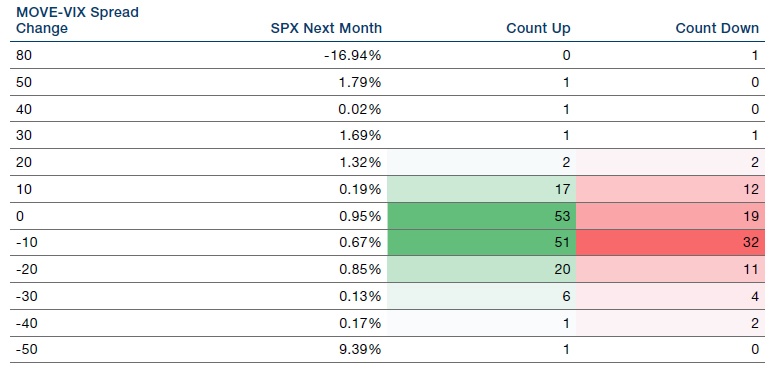The height and width of the screenshot is (370, 770).
Task: Click the light pink cell showing 11
Action: (x=670, y=269)
